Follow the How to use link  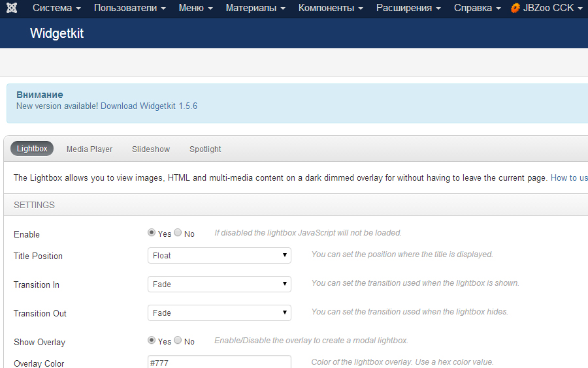[x=569, y=177]
